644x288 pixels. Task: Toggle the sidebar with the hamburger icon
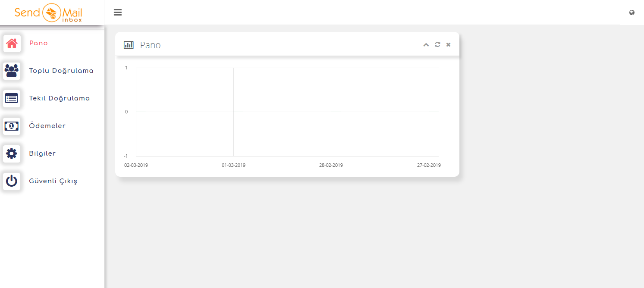(118, 13)
